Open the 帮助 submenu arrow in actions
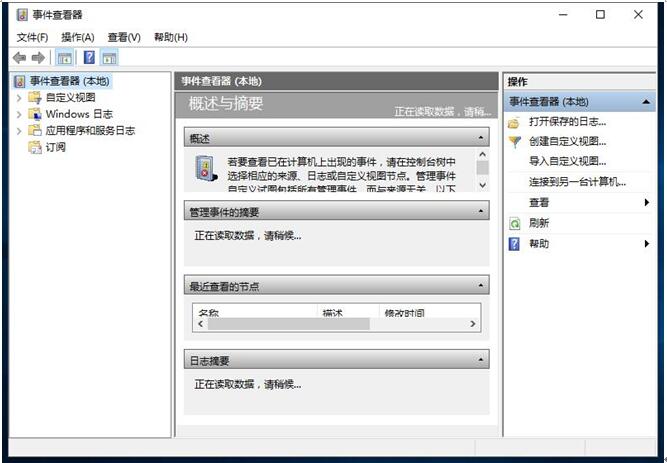Screen dimensions: 667x463 [647, 243]
